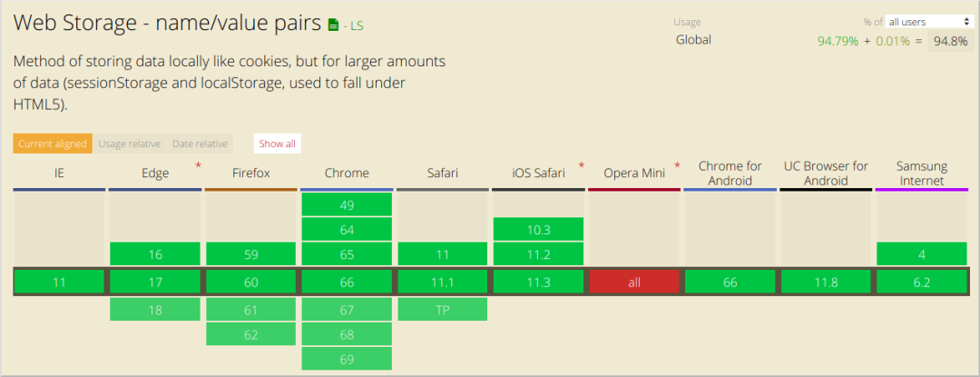Select the Chrome 66 version cell
This screenshot has height=377, width=980.
click(347, 283)
